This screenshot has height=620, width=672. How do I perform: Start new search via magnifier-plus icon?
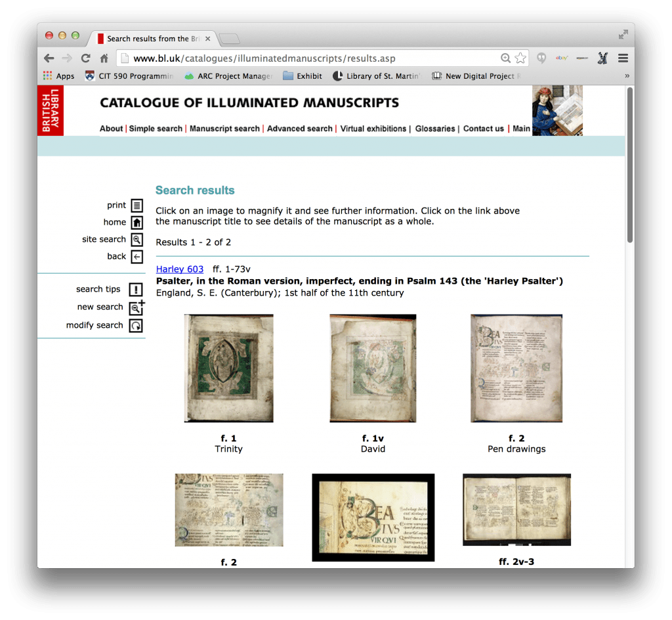[x=136, y=307]
